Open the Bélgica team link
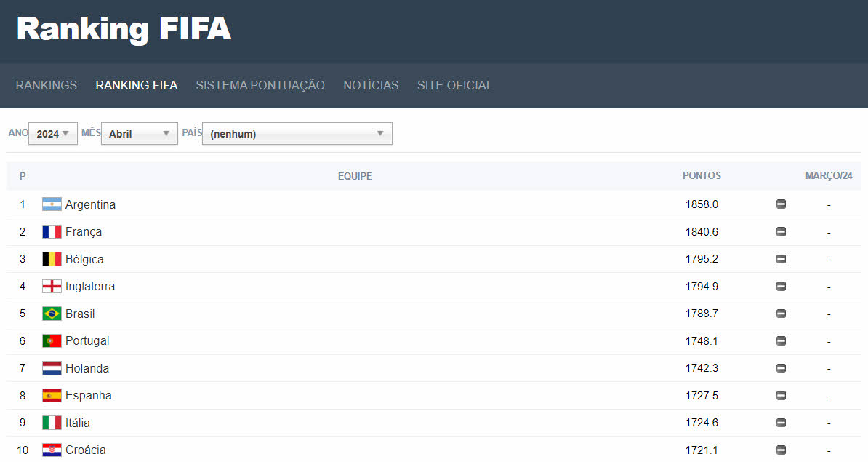868x462 pixels. 85,259
